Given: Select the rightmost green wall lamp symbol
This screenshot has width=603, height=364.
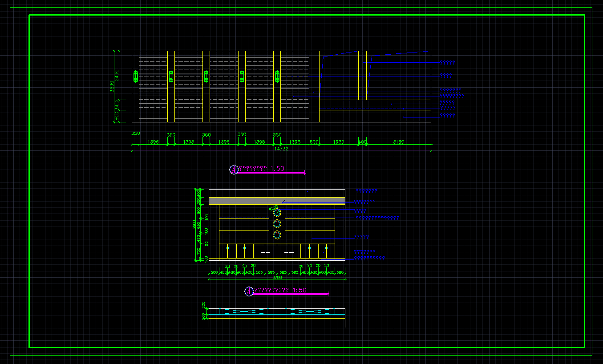Looking at the screenshot, I should tap(277, 77).
